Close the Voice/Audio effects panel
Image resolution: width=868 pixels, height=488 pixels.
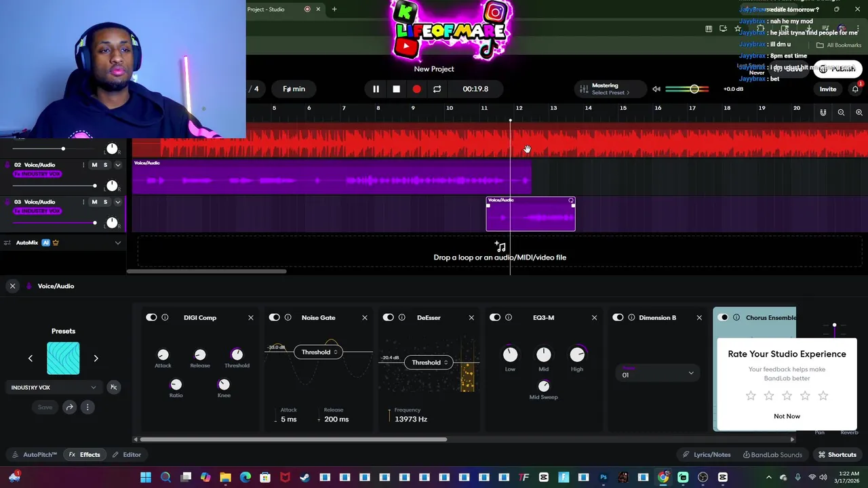click(x=12, y=286)
